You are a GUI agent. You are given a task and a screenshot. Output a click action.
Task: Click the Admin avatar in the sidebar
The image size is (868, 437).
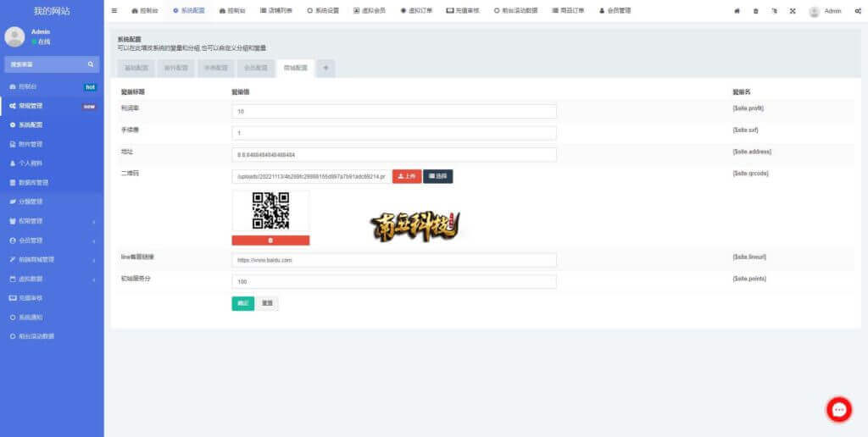point(14,36)
